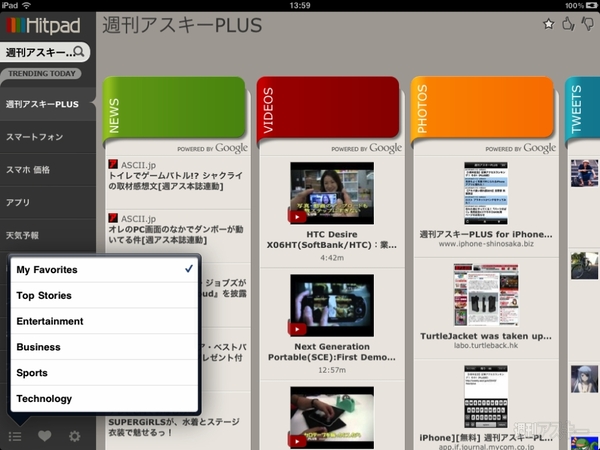
Task: Tap the 4:42m video duration
Action: tap(332, 258)
